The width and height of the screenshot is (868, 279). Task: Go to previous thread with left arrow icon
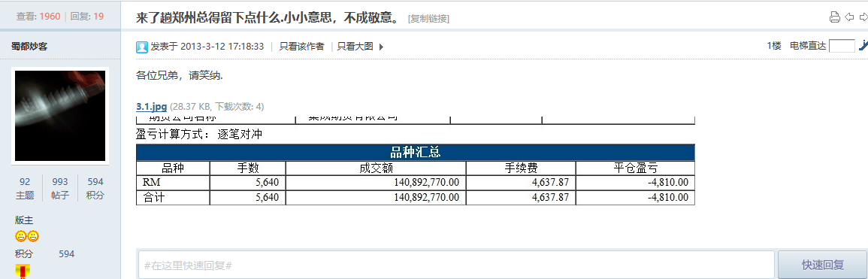[849, 17]
